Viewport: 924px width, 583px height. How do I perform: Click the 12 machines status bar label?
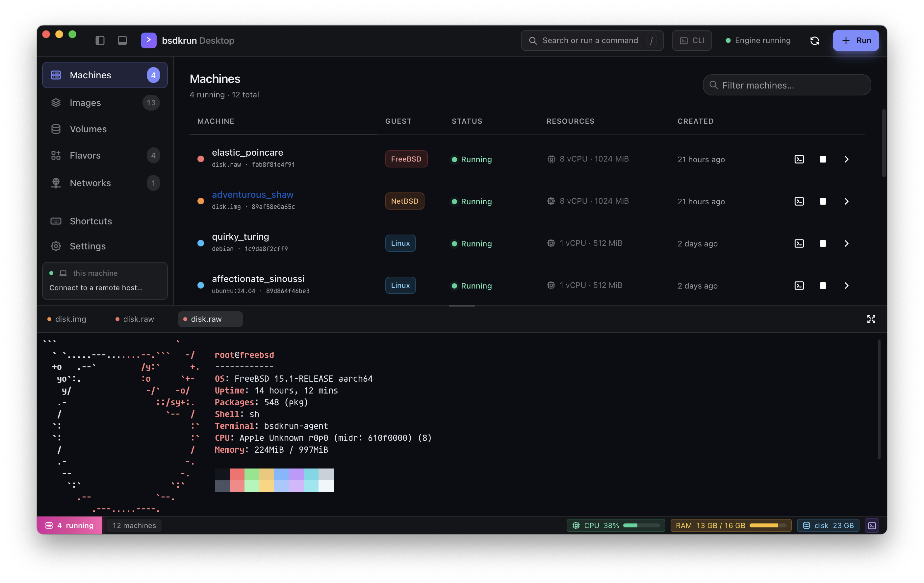[134, 525]
